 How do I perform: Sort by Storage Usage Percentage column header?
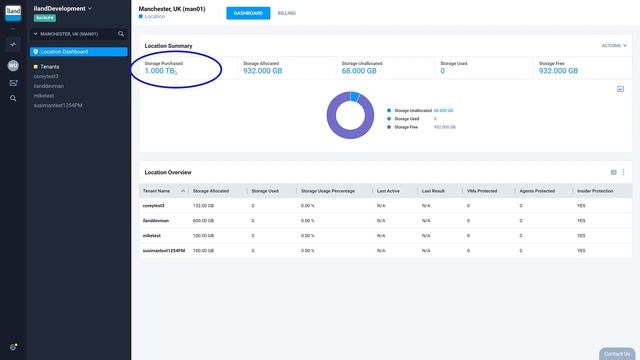coord(328,191)
